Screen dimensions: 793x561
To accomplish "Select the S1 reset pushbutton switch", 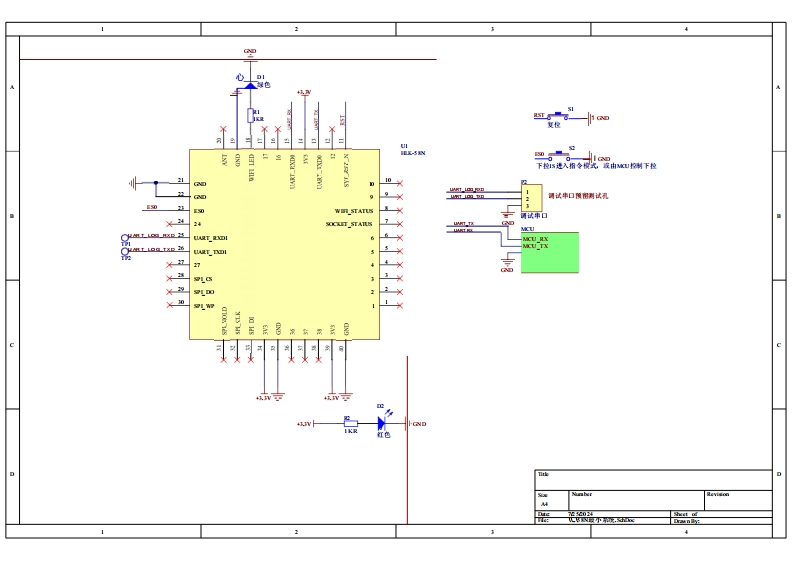I will point(558,116).
